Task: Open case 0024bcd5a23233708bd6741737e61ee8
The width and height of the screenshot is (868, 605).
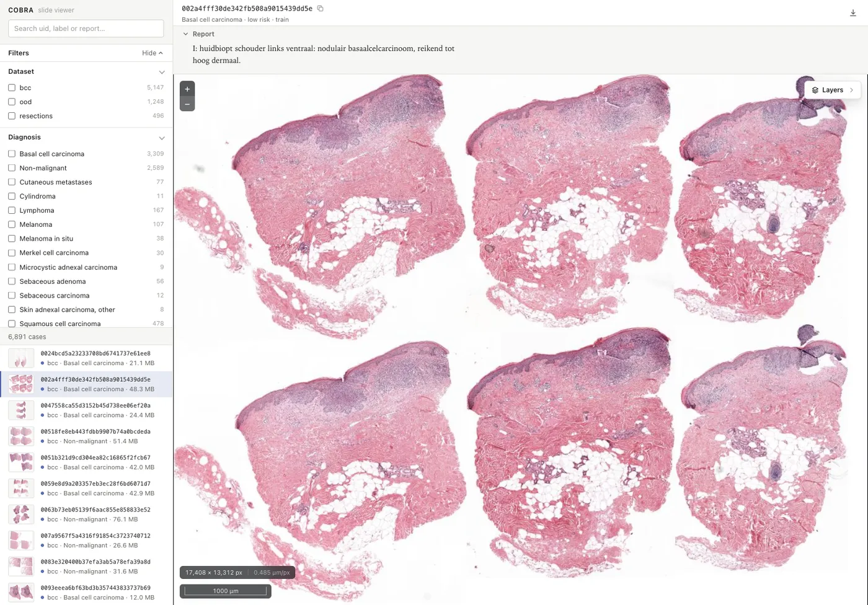Action: pyautogui.click(x=86, y=358)
